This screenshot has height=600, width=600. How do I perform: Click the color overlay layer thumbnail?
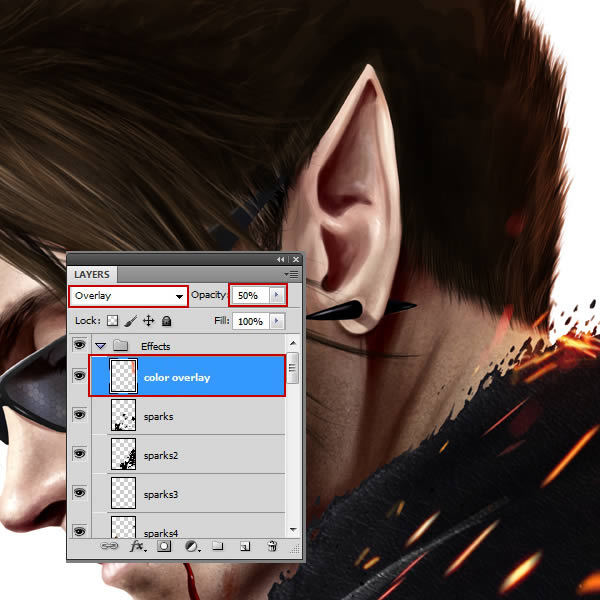123,376
